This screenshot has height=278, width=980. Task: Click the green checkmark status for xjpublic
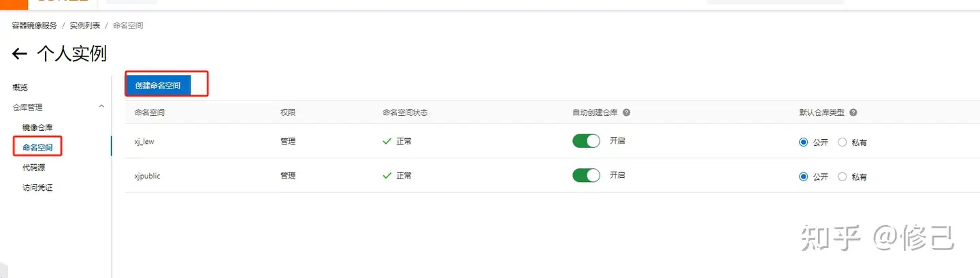click(x=387, y=175)
